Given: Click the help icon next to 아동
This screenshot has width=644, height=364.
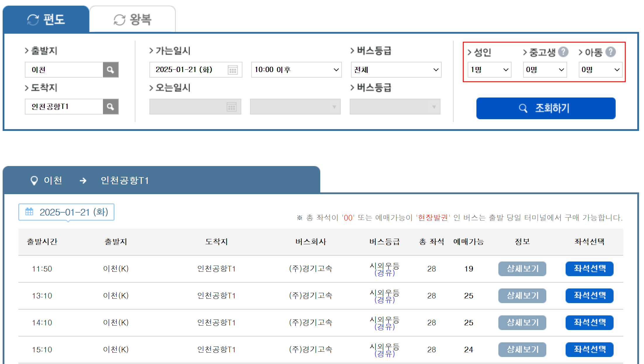Looking at the screenshot, I should pos(610,52).
